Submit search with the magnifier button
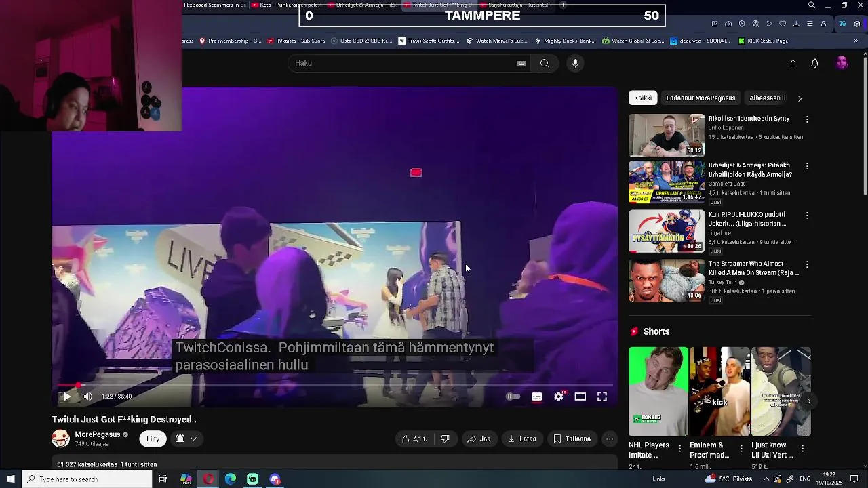This screenshot has width=868, height=488. [545, 63]
